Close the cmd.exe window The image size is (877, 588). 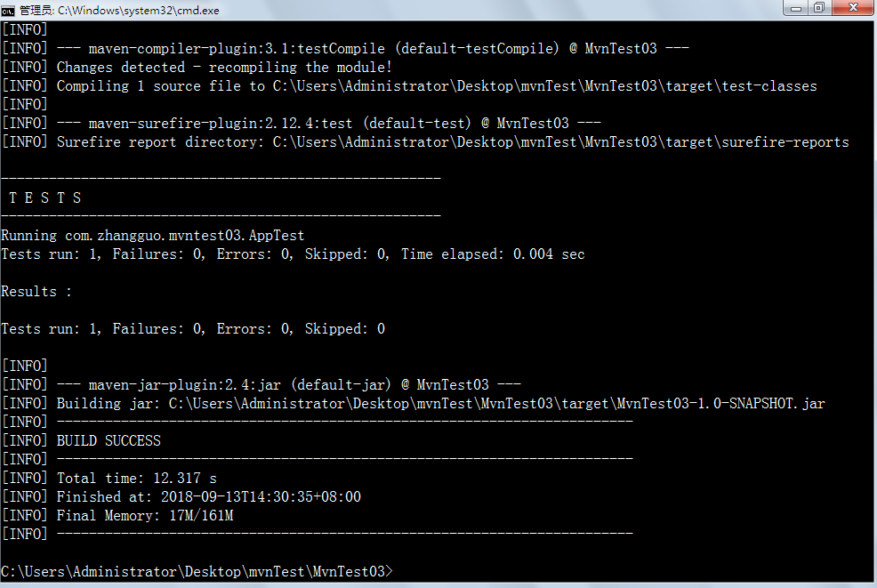(x=852, y=8)
